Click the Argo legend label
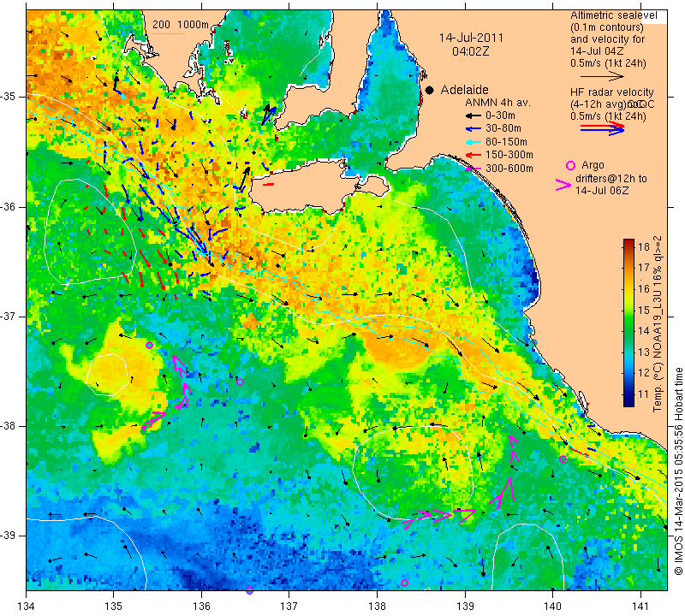The image size is (685, 616). point(593,165)
